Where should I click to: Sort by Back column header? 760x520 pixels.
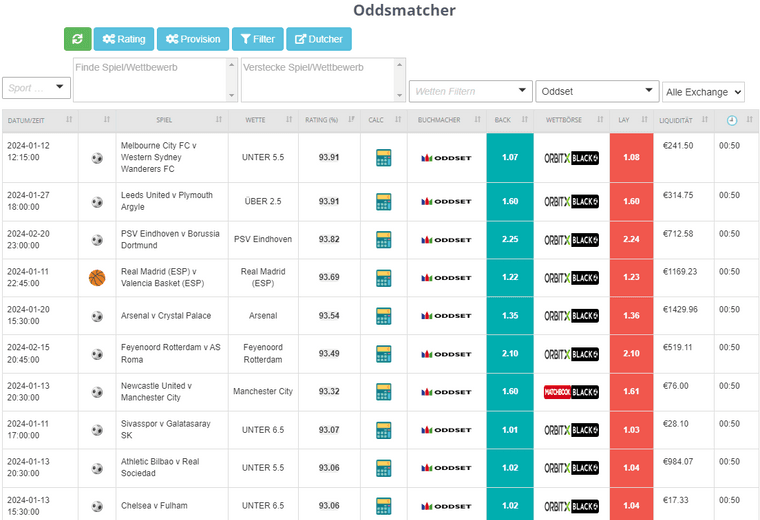[510, 120]
